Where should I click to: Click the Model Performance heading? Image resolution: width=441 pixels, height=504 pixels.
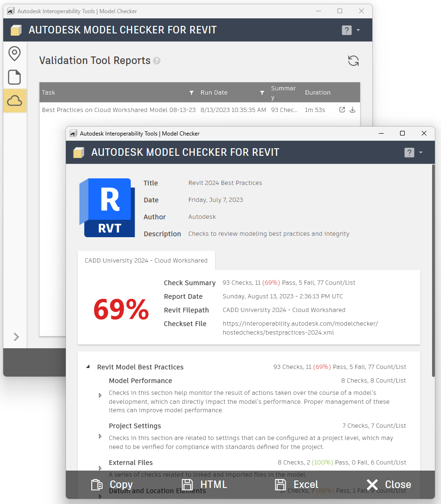(140, 381)
